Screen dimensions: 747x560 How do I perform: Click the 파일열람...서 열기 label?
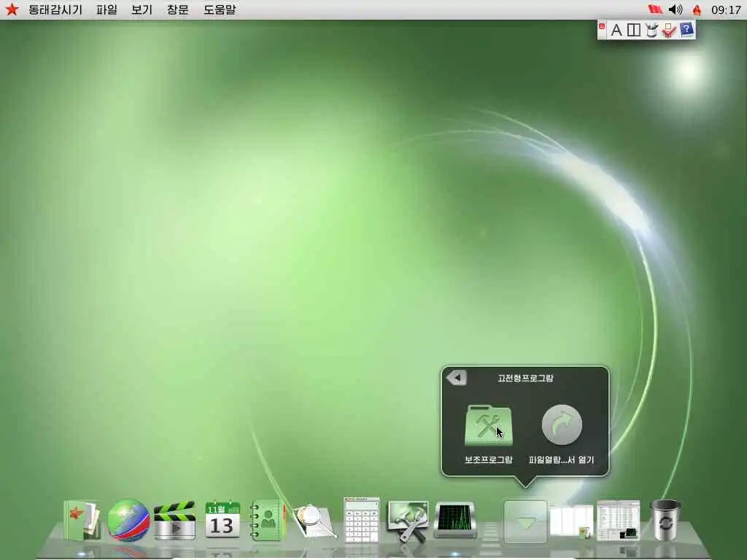tap(562, 459)
